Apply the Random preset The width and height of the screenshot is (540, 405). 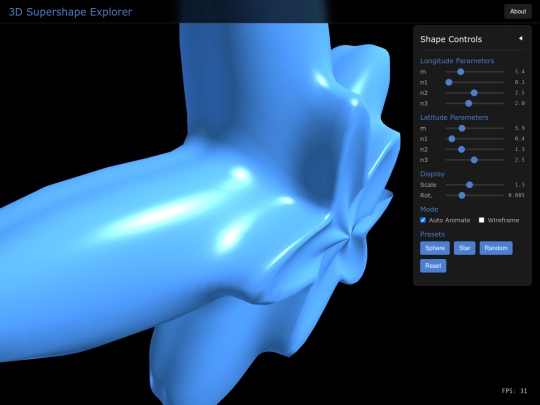pos(496,248)
